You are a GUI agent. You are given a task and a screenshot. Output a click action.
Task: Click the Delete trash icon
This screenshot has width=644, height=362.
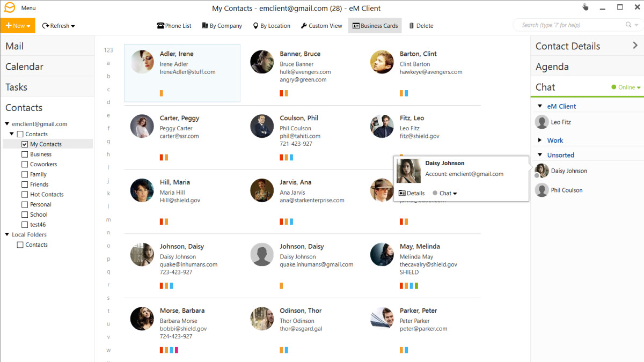click(412, 26)
